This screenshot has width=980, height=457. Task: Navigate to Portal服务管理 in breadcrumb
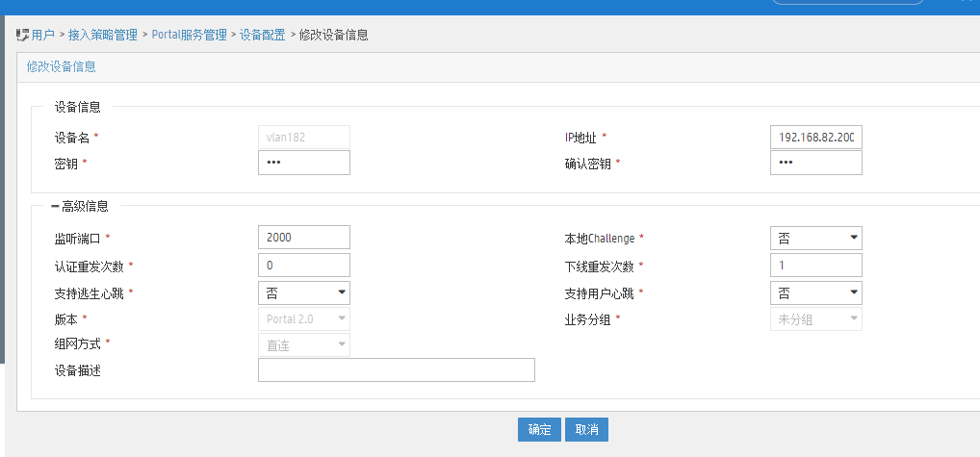[190, 35]
